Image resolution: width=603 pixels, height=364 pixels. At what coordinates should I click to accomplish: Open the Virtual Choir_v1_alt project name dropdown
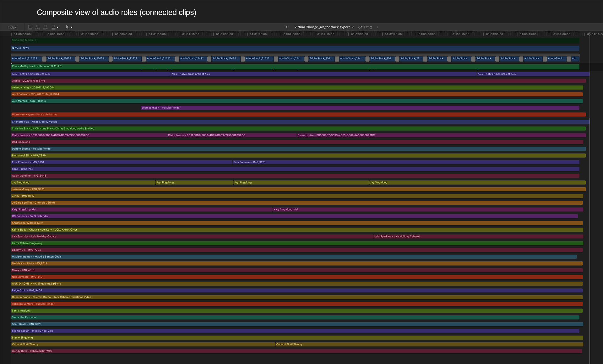[x=324, y=27]
